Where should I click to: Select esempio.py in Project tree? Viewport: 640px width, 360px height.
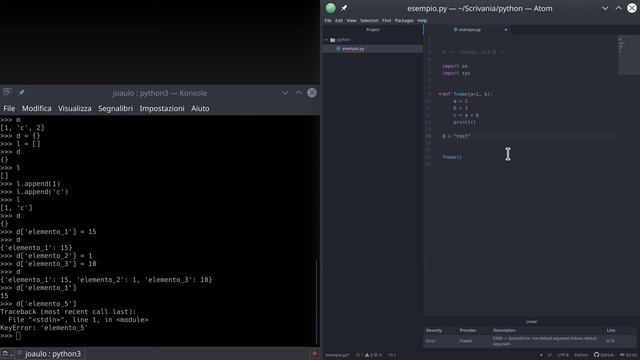(x=373, y=49)
